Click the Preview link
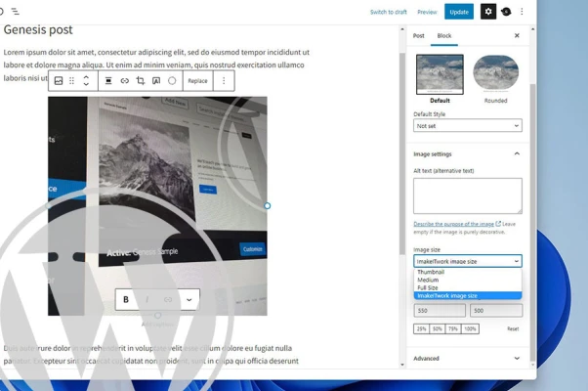Viewport: 588px width, 391px height. click(x=427, y=12)
